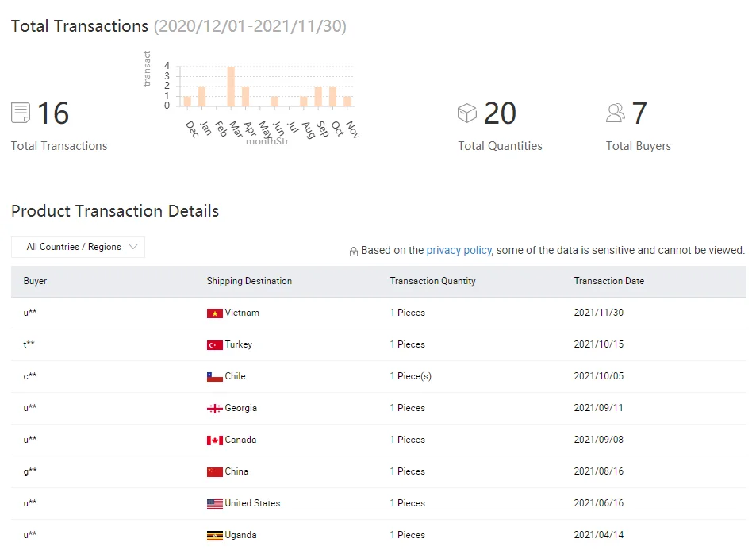Click the Total Transactions document icon
Screen dimensions: 756x550
21,113
